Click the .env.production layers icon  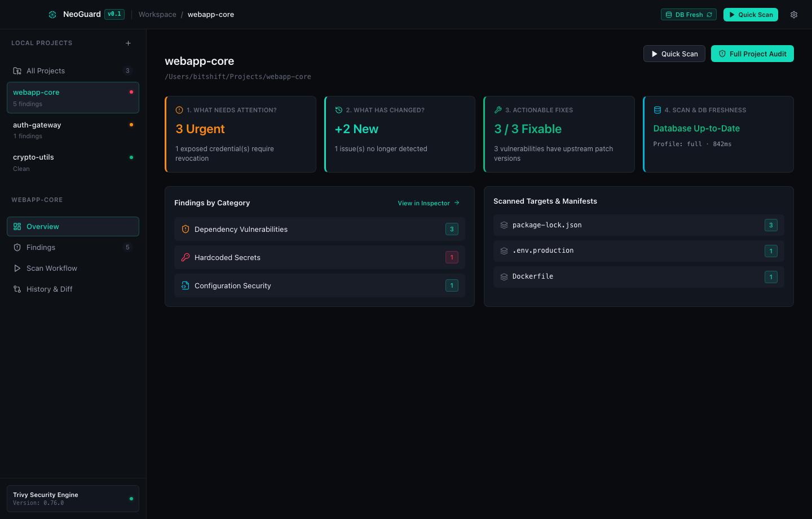[x=504, y=251]
